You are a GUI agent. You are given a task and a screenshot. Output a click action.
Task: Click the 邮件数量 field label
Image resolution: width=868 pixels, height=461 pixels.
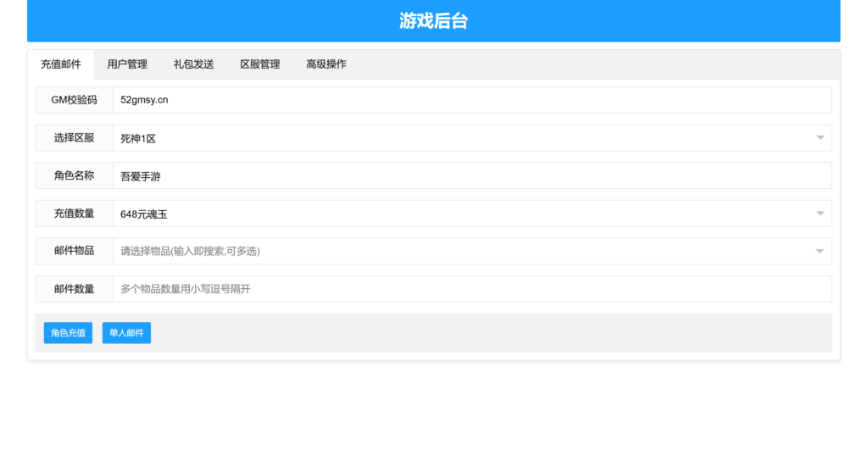(74, 289)
